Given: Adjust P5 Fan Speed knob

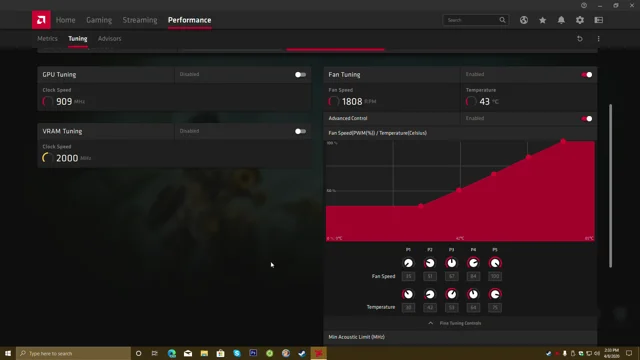Looking at the screenshot, I should coord(495,263).
